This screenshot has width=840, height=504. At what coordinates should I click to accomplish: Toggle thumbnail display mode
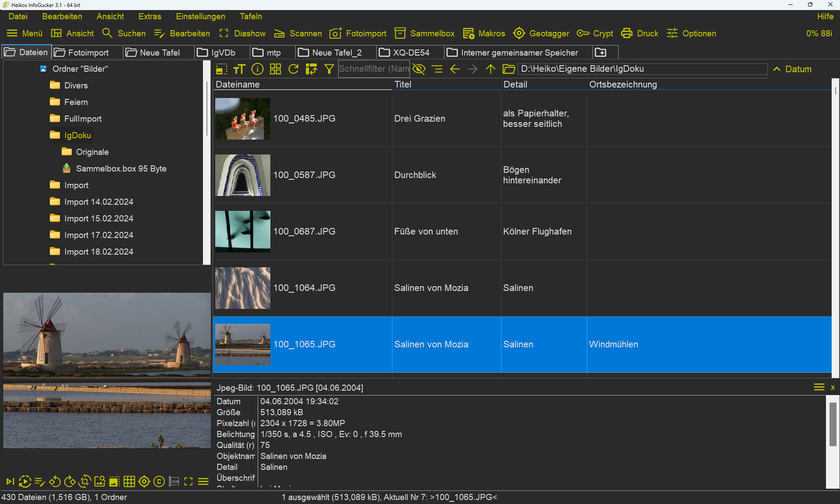point(275,69)
